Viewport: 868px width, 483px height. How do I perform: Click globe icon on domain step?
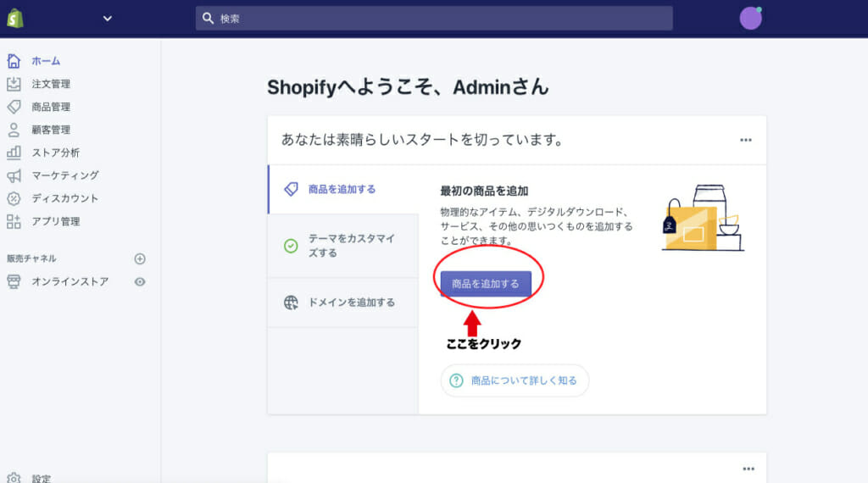pyautogui.click(x=291, y=303)
